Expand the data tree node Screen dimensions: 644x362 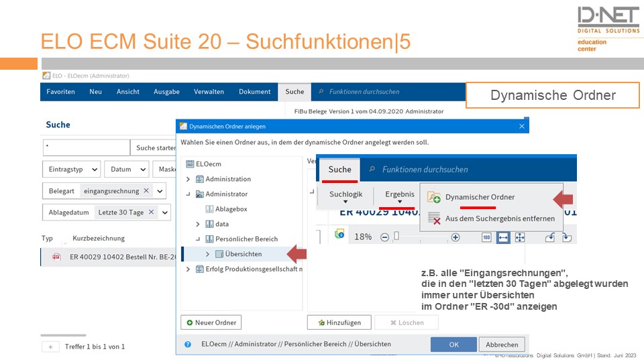pyautogui.click(x=198, y=224)
